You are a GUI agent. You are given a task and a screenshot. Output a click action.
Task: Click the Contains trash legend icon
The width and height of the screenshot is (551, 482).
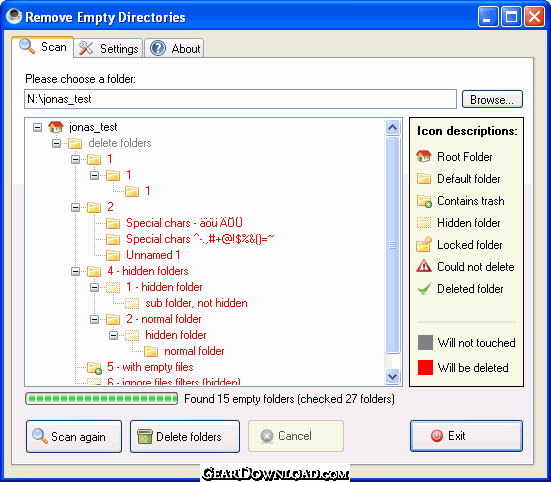point(424,201)
